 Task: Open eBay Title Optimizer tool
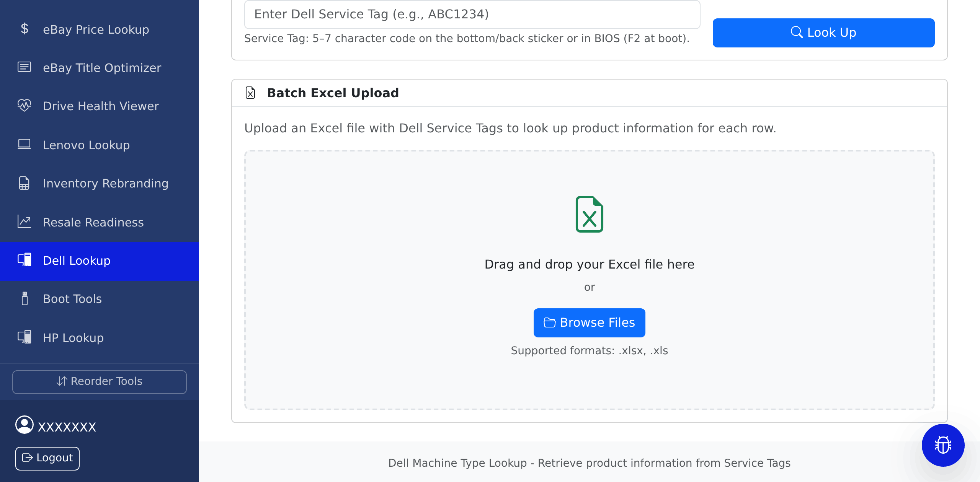tap(100, 68)
